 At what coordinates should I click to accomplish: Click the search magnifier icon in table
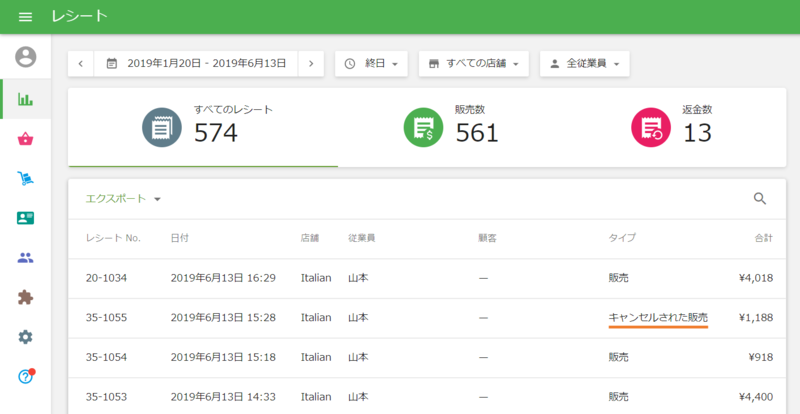760,199
